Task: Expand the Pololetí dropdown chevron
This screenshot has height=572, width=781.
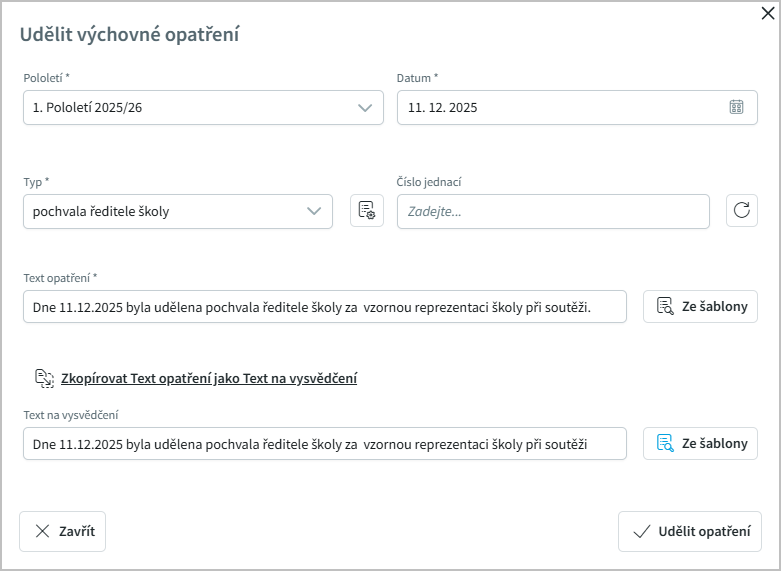Action: pos(365,107)
